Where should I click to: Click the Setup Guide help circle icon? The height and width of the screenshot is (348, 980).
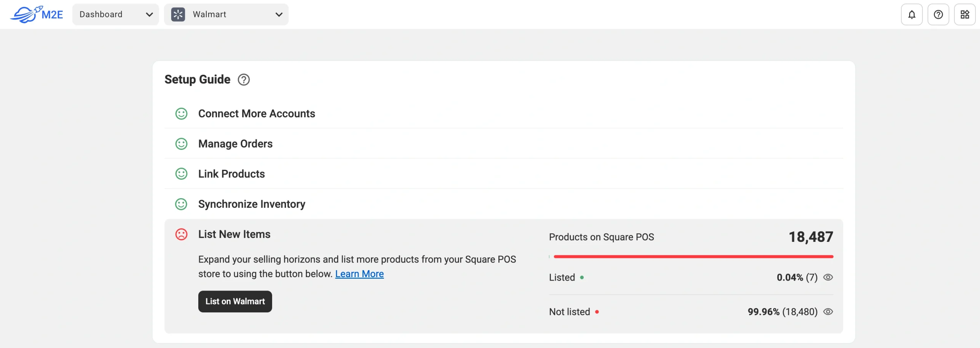click(x=244, y=80)
